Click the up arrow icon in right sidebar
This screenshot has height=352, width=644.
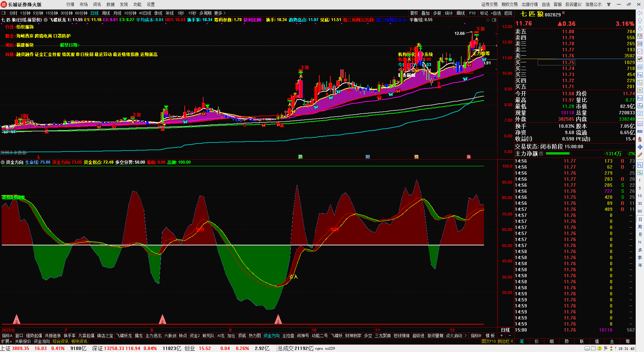[640, 21]
